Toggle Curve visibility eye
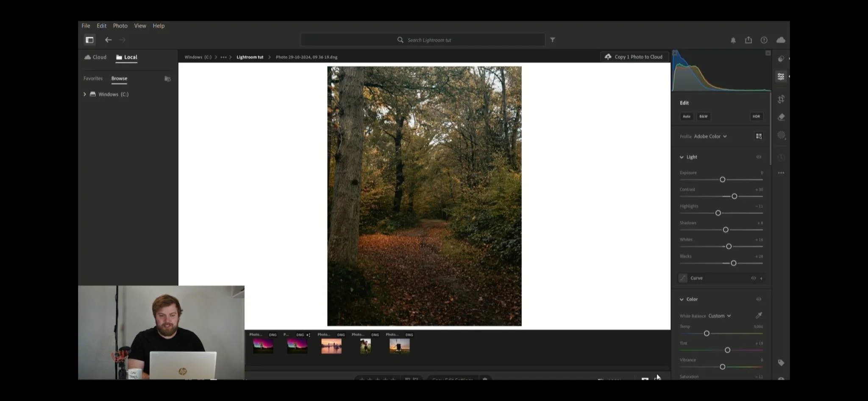The height and width of the screenshot is (401, 868). [x=754, y=278]
